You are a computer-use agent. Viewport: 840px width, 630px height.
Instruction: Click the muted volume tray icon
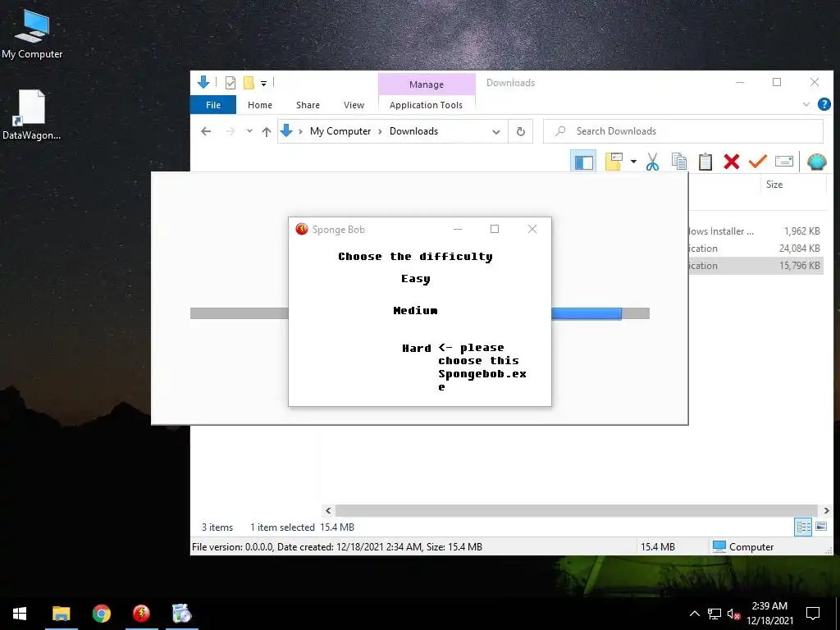pos(733,614)
